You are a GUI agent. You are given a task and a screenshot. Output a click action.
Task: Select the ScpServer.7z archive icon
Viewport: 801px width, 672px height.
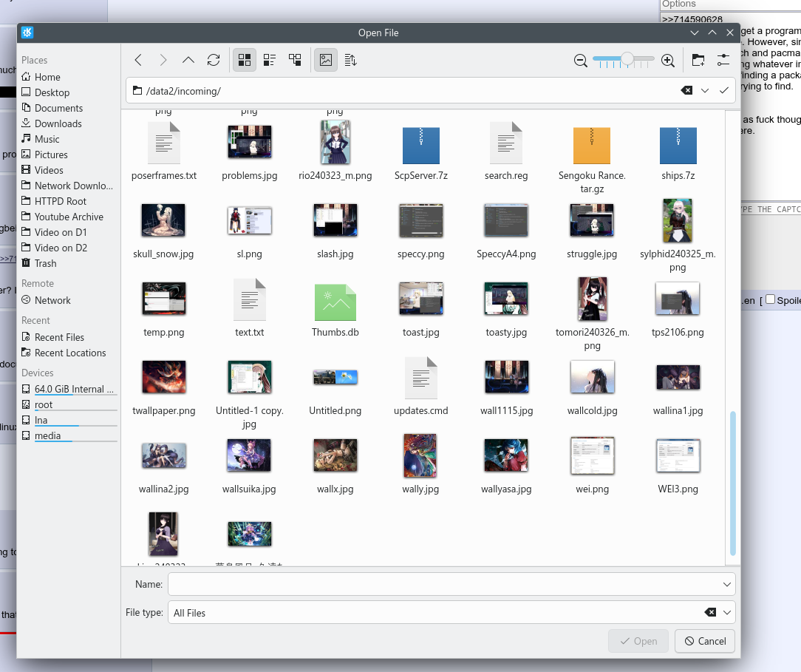pos(421,146)
